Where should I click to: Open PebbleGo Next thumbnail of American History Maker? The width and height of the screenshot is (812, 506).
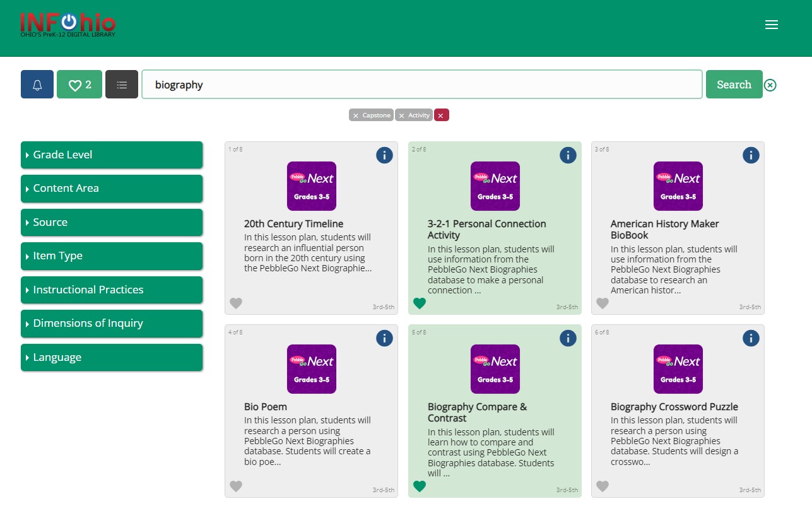pyautogui.click(x=678, y=186)
